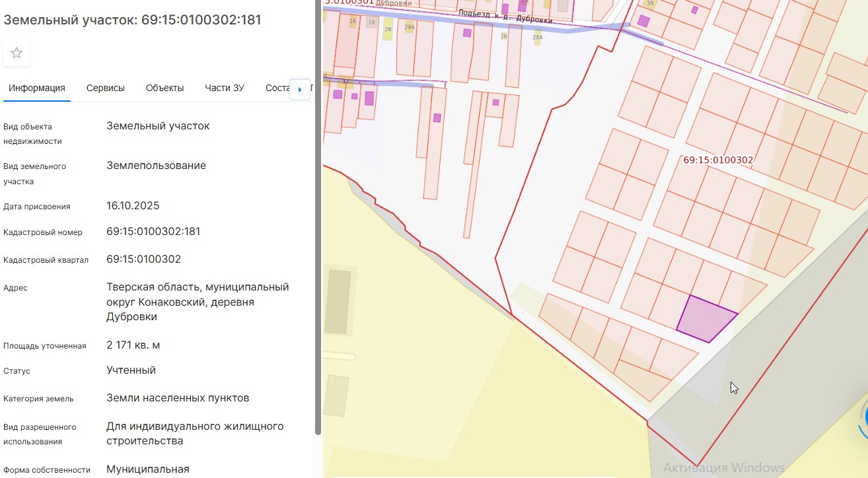
Task: Click house number 20 on the map
Action: [x=388, y=29]
